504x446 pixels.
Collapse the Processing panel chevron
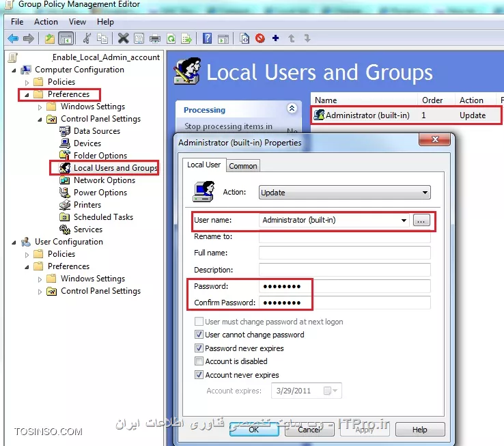292,109
